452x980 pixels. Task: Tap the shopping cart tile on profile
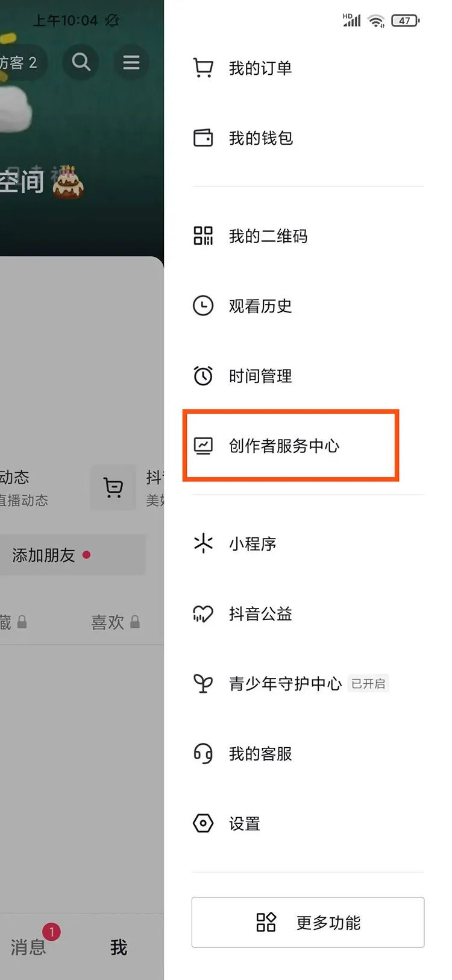click(113, 487)
